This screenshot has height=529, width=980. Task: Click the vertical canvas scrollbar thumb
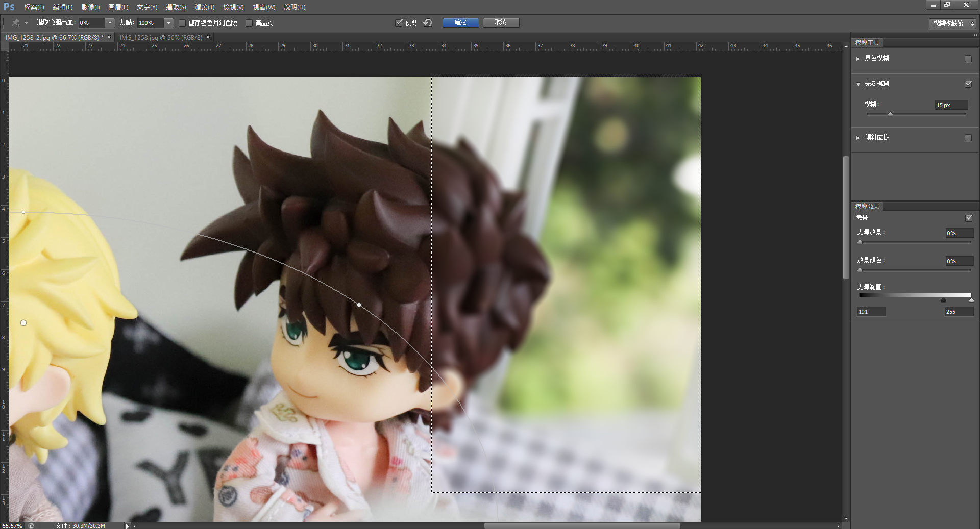point(846,218)
